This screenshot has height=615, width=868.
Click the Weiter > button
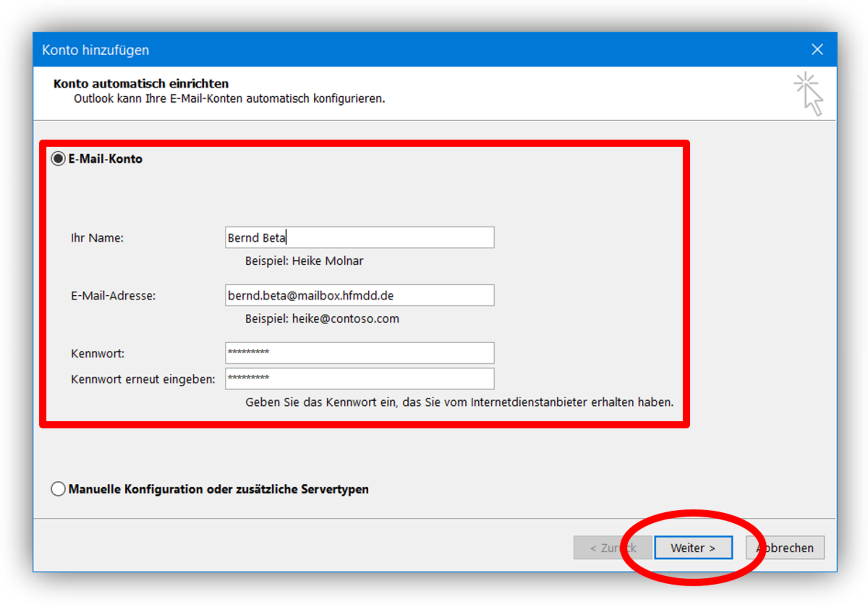(693, 548)
